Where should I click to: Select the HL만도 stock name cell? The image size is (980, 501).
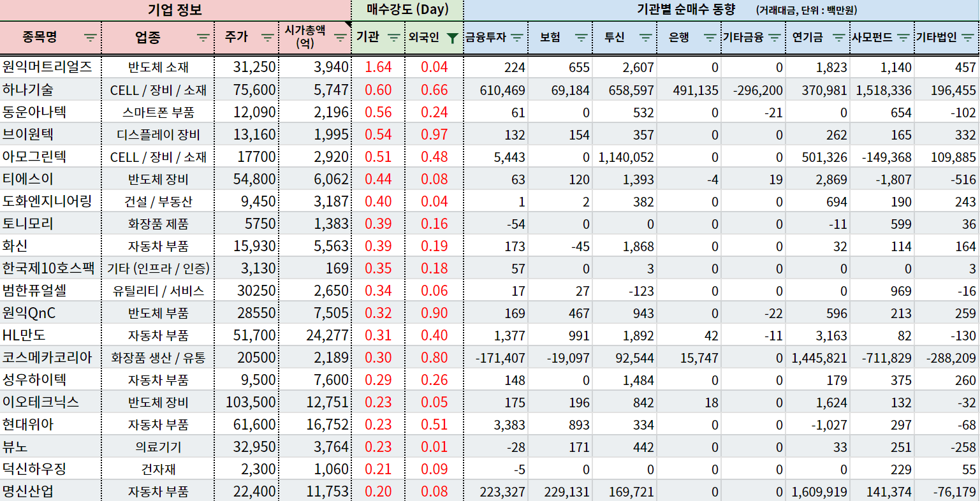click(50, 335)
